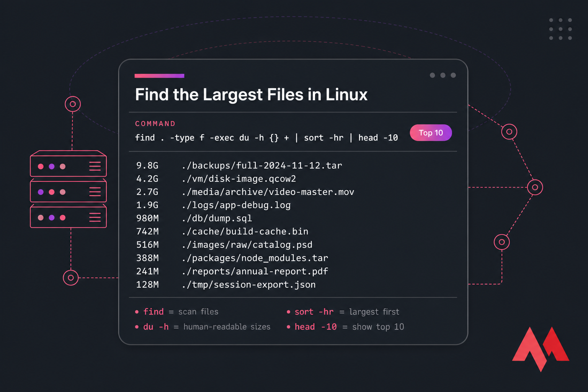Viewport: 588px width, 392px height.
Task: Click the server rack stack illustration
Action: pyautogui.click(x=69, y=189)
